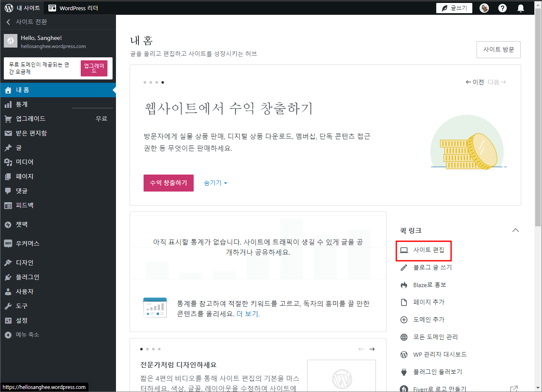Go to next tip in lower card arrow

pos(372,349)
